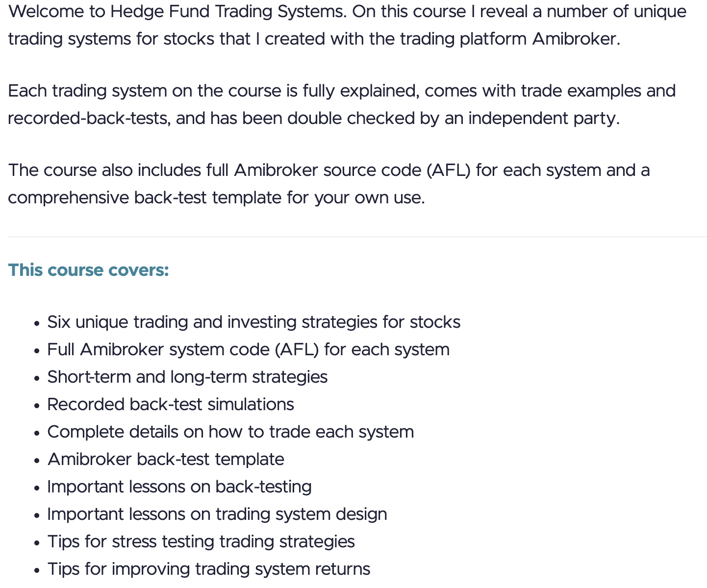Click the 'Welcome to Hedge Fund Trading Systems' sentence
Viewport: 707px width, 588px height.
click(x=177, y=11)
